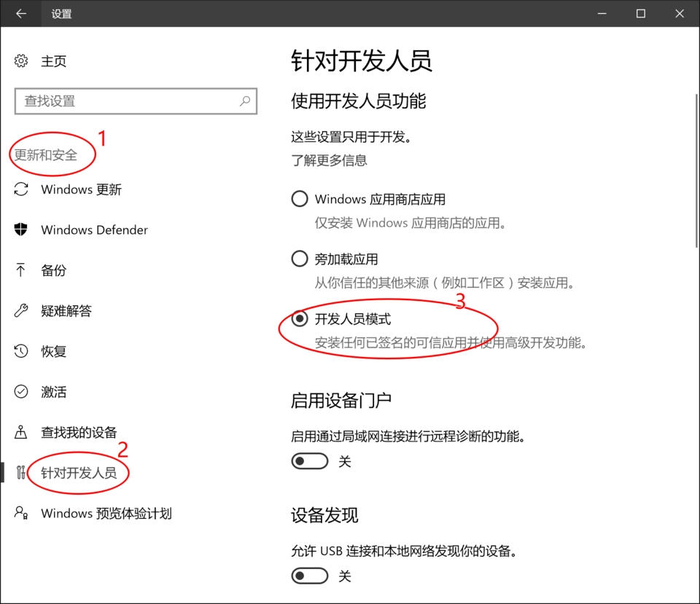This screenshot has height=604, width=700.
Task: Select 针对开发人员 in sidebar
Action: 79,473
